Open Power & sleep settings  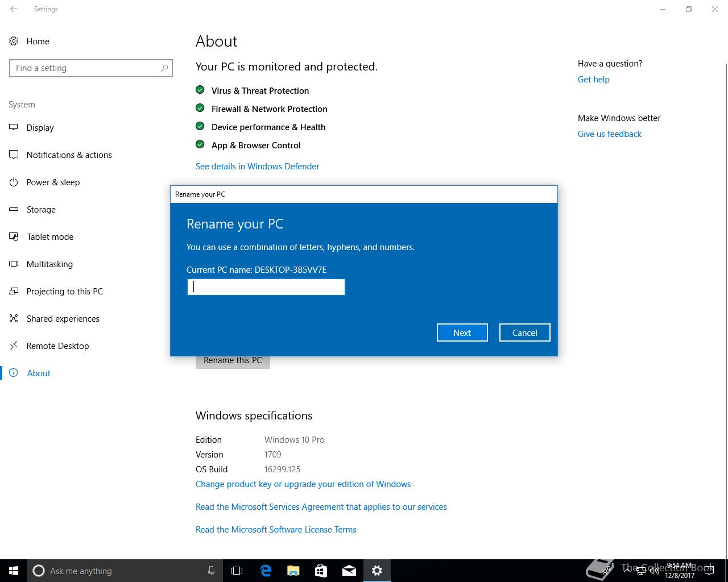(x=53, y=182)
